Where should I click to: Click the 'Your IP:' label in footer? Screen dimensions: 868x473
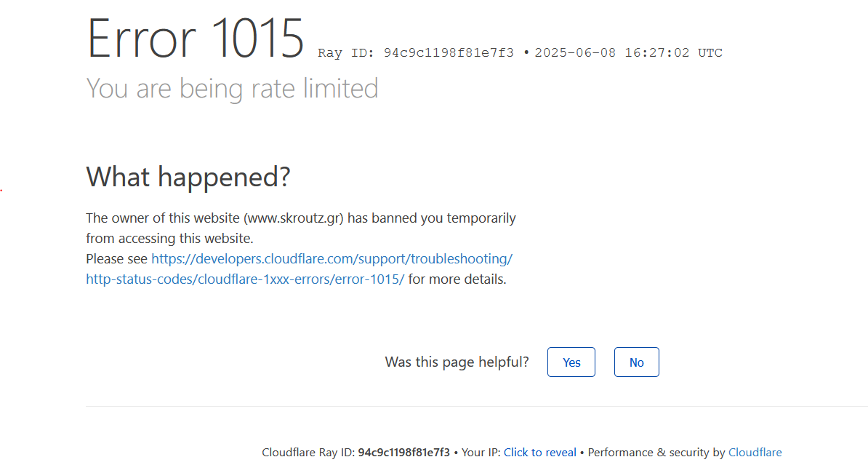tap(481, 453)
